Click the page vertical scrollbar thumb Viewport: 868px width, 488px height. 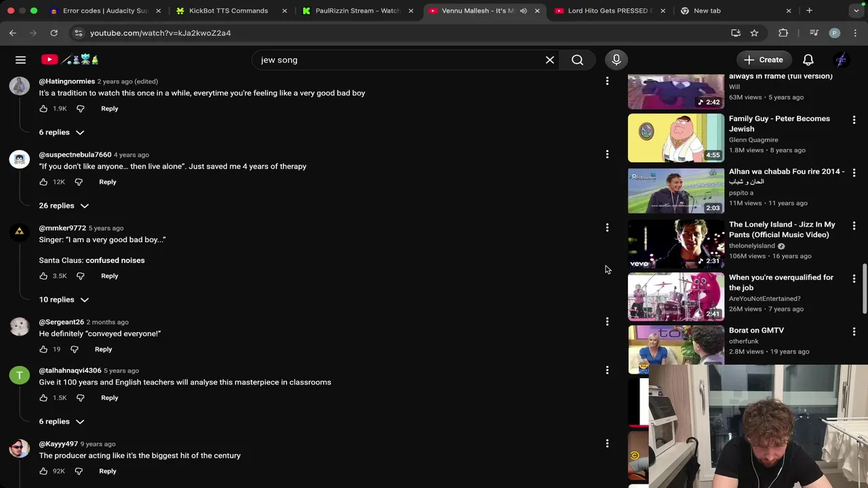(x=864, y=288)
